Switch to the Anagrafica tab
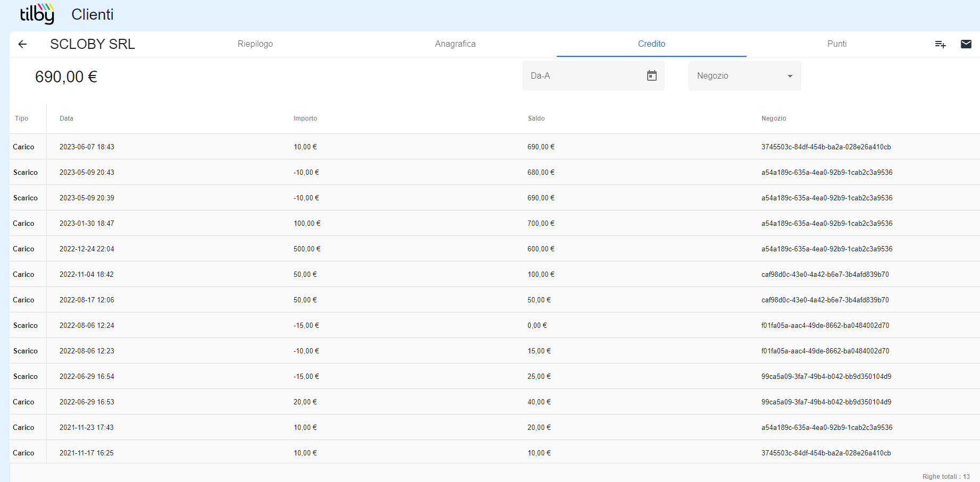This screenshot has height=482, width=980. [x=455, y=44]
